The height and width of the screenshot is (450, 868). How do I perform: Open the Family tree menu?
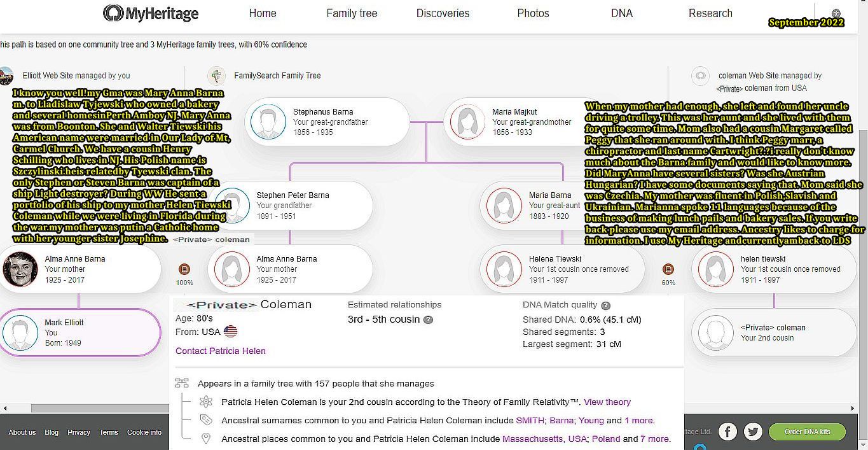(x=352, y=13)
